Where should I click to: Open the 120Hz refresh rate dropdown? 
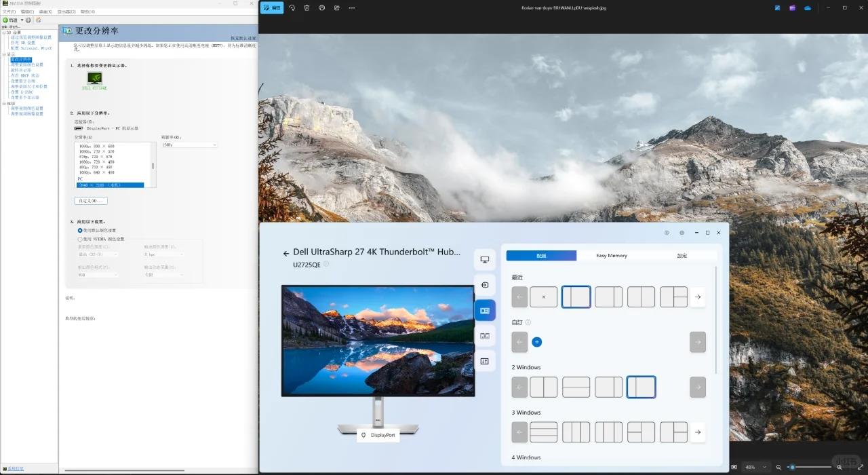(189, 145)
